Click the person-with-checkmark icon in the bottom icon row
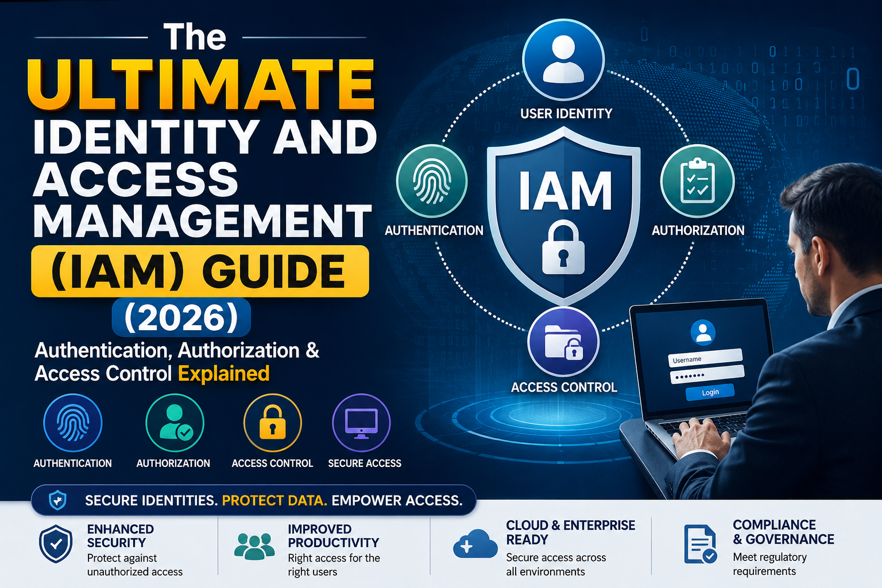Screen dimensions: 882x588 (x=175, y=423)
